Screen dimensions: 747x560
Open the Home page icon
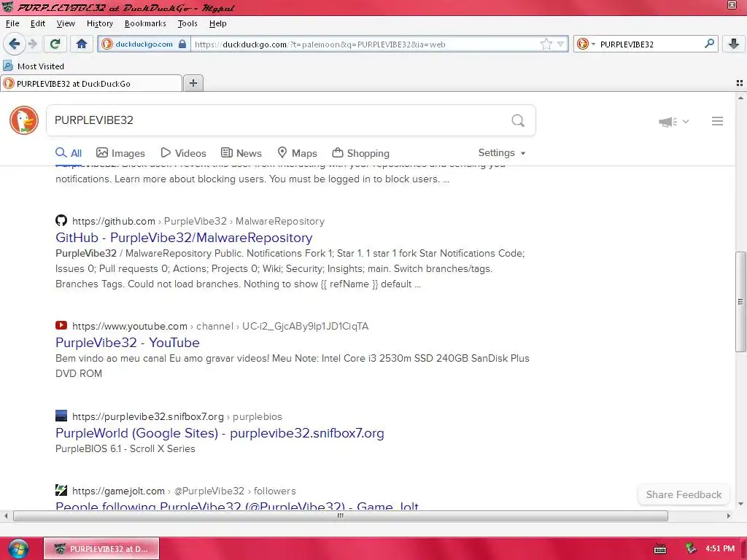coord(82,44)
